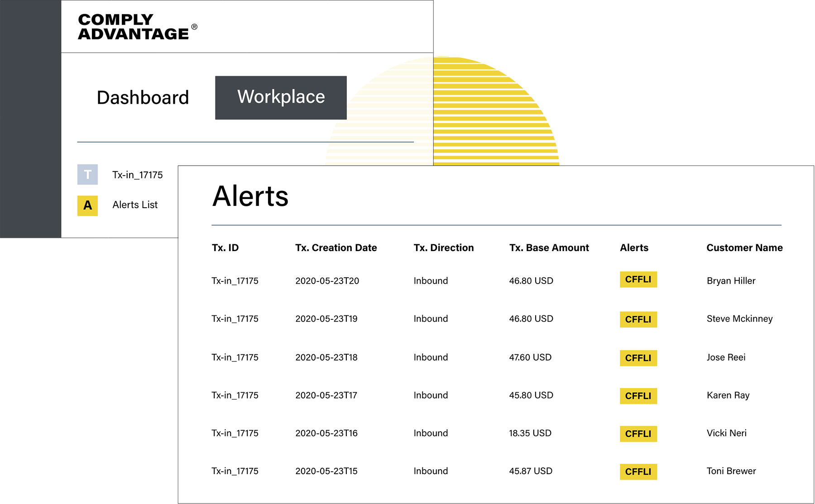This screenshot has width=815, height=504.
Task: Sort by Tx. Creation Date column header
Action: pos(336,248)
